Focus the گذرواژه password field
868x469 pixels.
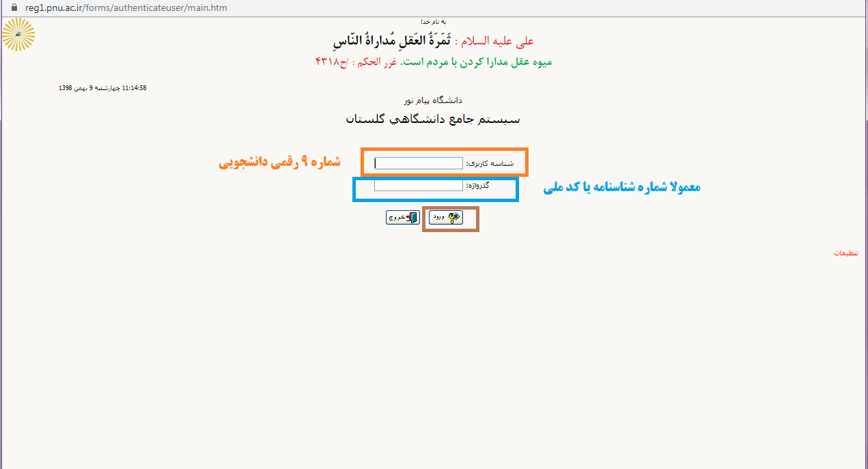[x=418, y=186]
